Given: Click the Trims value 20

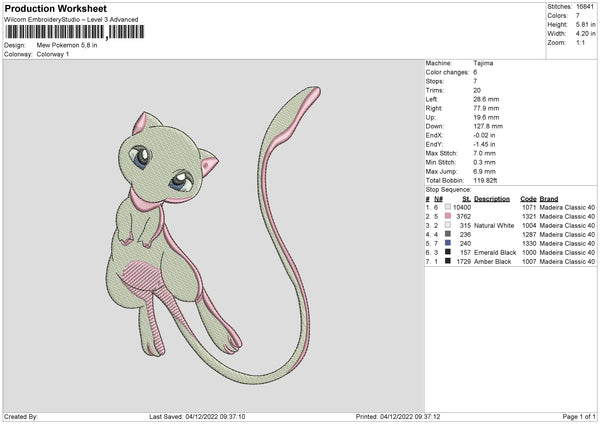Looking at the screenshot, I should pos(477,90).
